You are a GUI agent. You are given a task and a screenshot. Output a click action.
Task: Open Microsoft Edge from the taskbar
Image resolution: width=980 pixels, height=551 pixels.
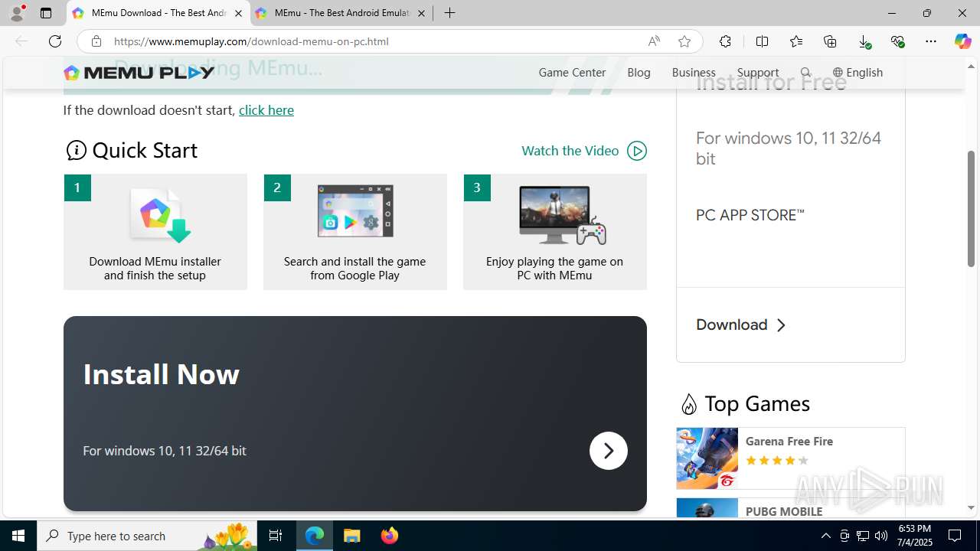coord(315,536)
